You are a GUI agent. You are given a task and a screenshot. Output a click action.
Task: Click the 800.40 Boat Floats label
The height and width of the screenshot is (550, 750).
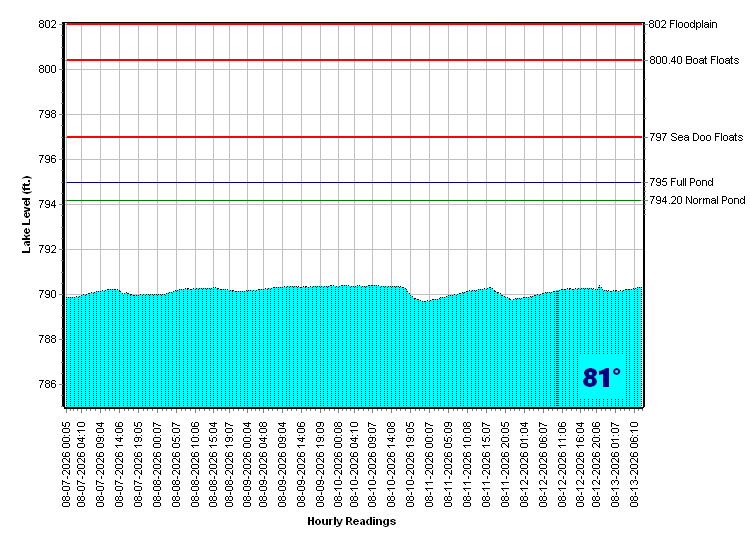click(x=694, y=60)
